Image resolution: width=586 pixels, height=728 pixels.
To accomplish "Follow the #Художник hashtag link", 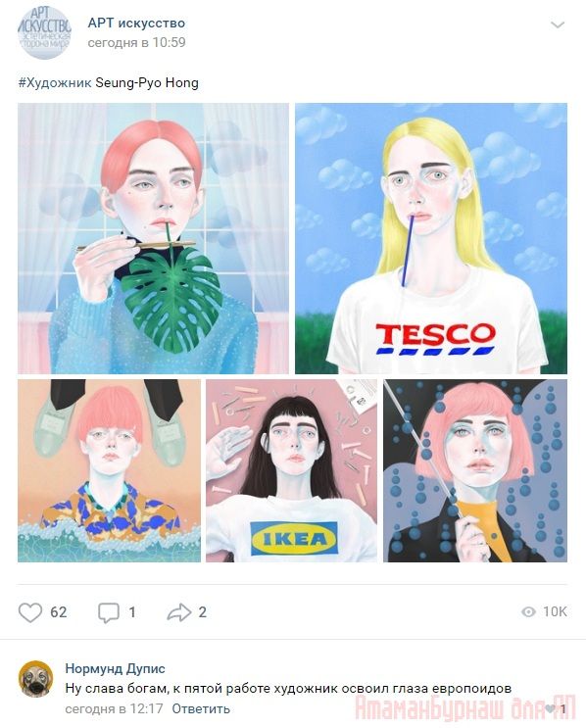I will pos(55,83).
